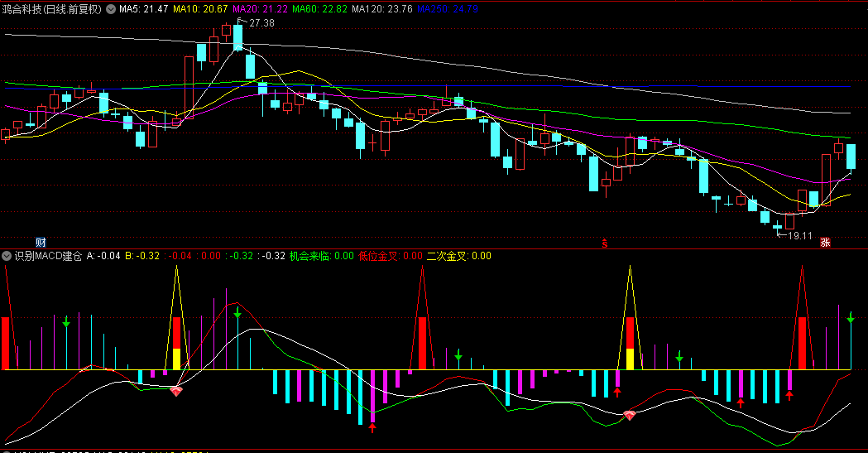Image resolution: width=868 pixels, height=453 pixels.
Task: Open the red 涨 marker icon
Action: point(825,242)
